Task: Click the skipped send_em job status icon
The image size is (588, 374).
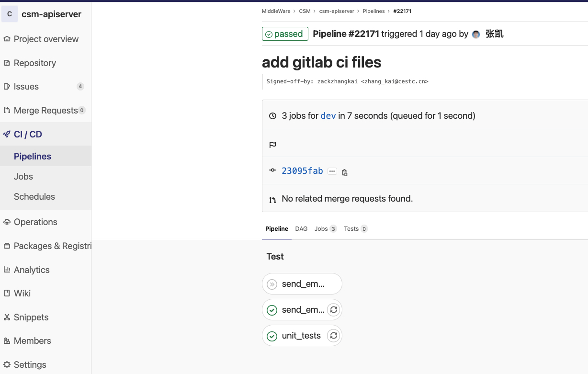Action: tap(271, 284)
